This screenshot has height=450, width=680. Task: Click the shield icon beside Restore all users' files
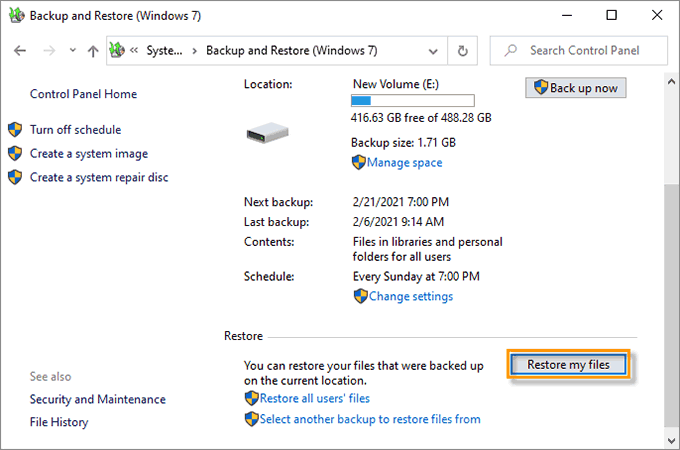(252, 398)
